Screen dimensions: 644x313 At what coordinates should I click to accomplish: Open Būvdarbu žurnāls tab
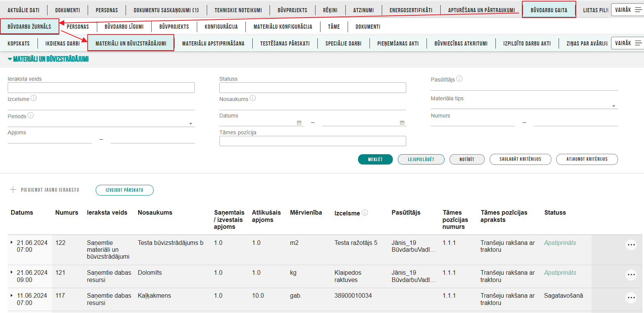click(29, 27)
